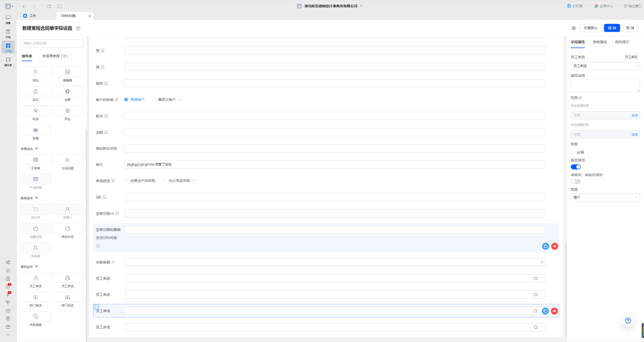
Task: Collapse the 高级组件 section
Action: pyautogui.click(x=36, y=267)
